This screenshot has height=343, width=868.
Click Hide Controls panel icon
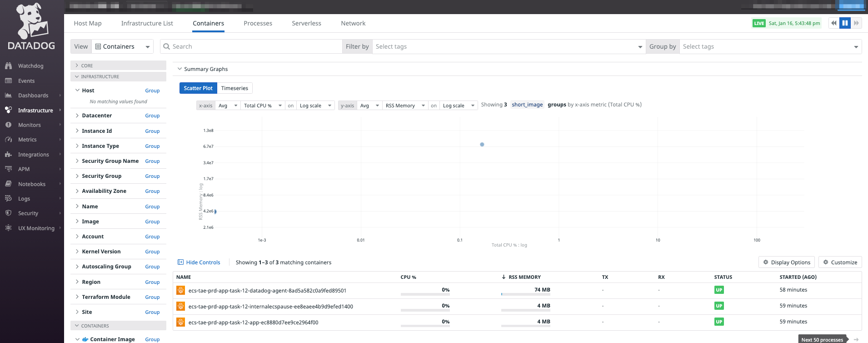[x=180, y=262]
